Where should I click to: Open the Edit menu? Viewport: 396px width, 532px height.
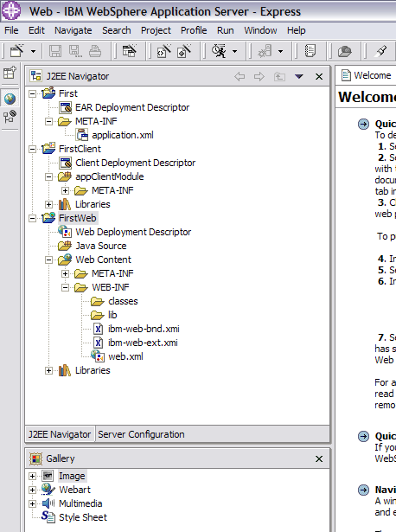point(36,30)
